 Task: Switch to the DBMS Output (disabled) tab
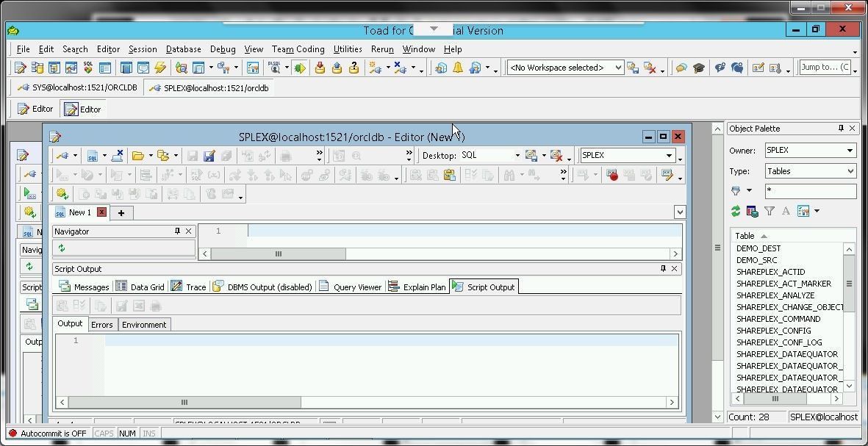263,287
